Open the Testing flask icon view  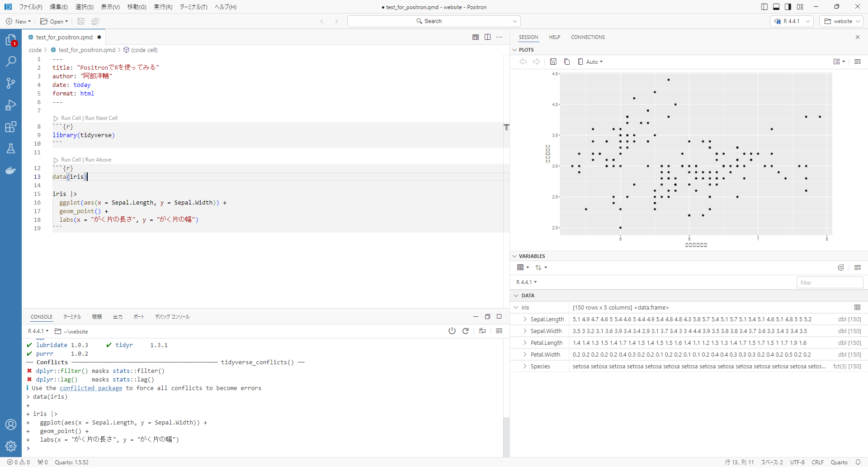point(11,148)
